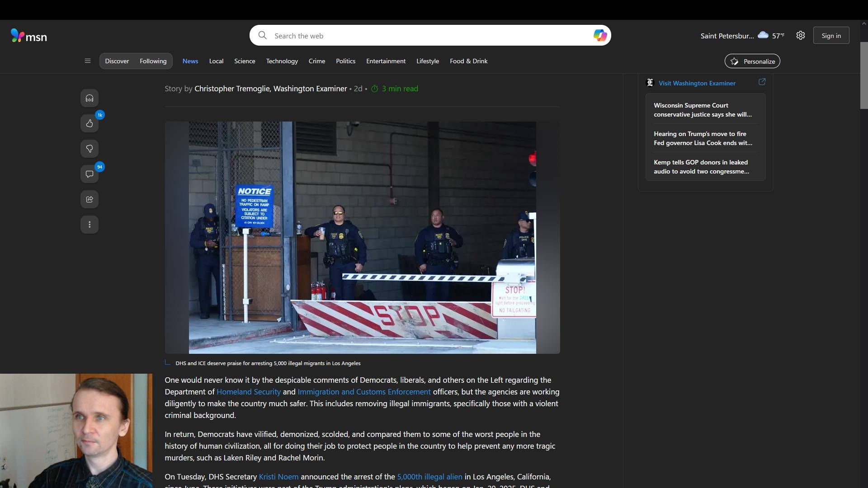Viewport: 868px width, 488px height.
Task: Go to the Technology tab
Action: tap(282, 61)
